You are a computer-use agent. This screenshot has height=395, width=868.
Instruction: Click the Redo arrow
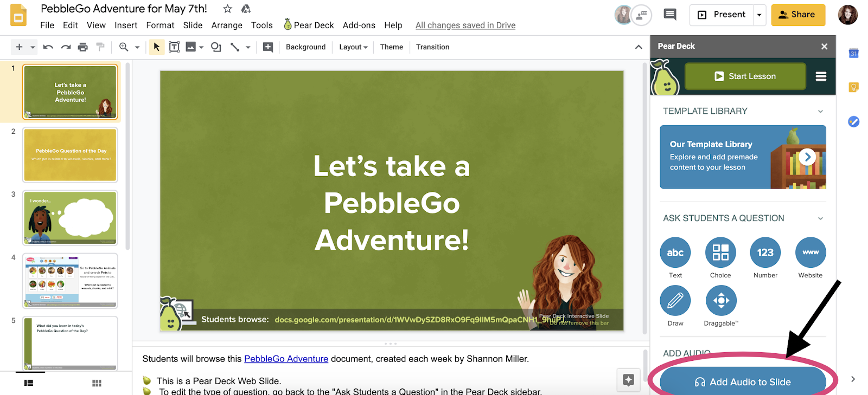tap(66, 47)
